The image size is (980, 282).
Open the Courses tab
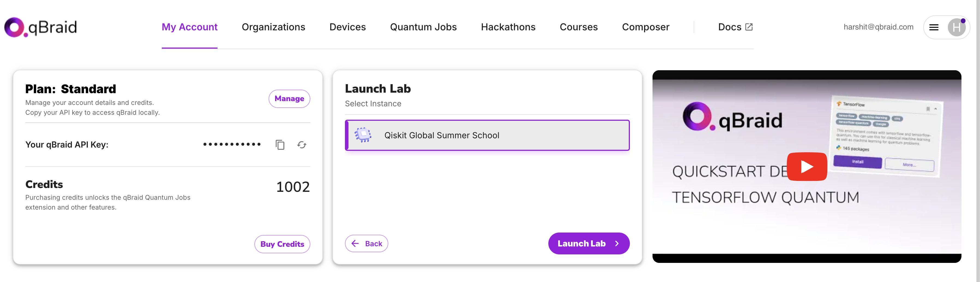click(579, 27)
